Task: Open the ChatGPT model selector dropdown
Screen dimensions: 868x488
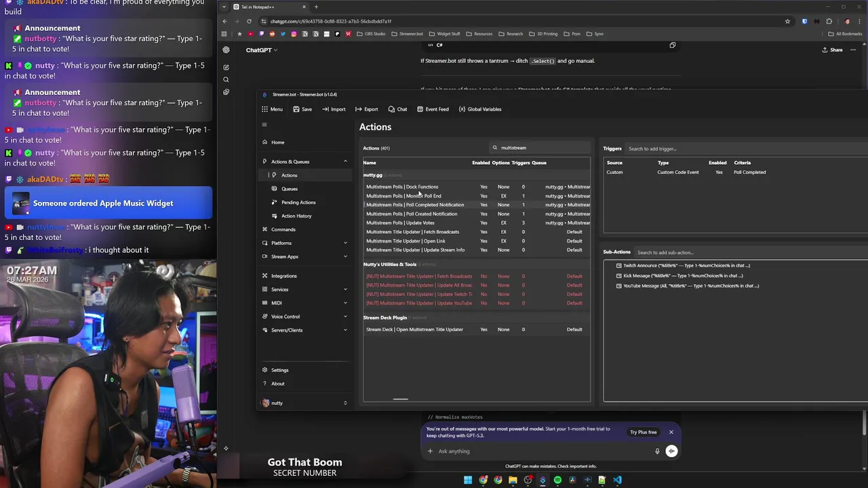Action: 262,50
